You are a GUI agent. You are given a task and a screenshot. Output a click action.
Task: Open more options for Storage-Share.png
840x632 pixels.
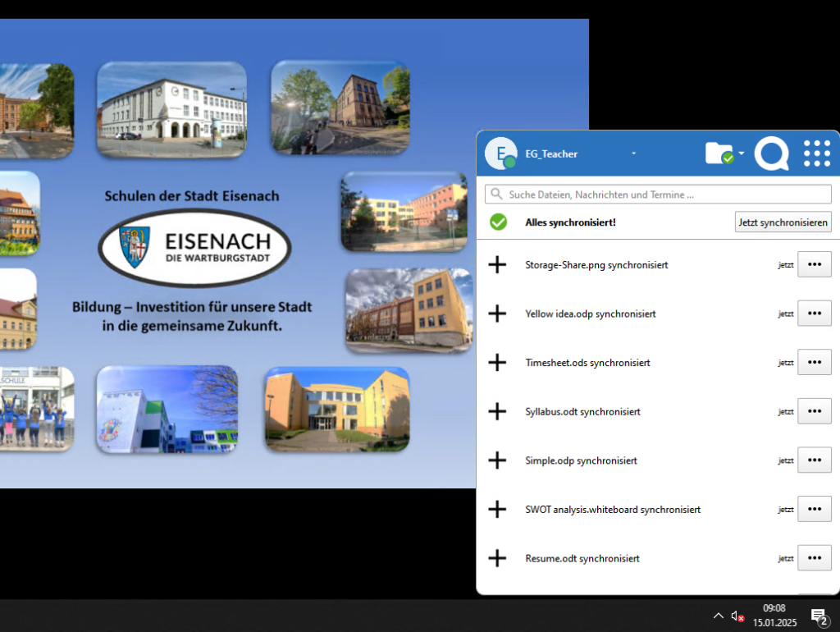815,264
